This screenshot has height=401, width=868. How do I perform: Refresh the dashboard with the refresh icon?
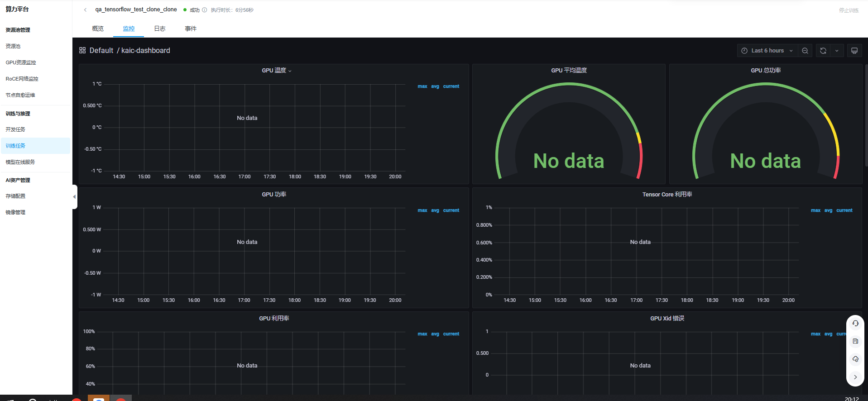tap(823, 51)
